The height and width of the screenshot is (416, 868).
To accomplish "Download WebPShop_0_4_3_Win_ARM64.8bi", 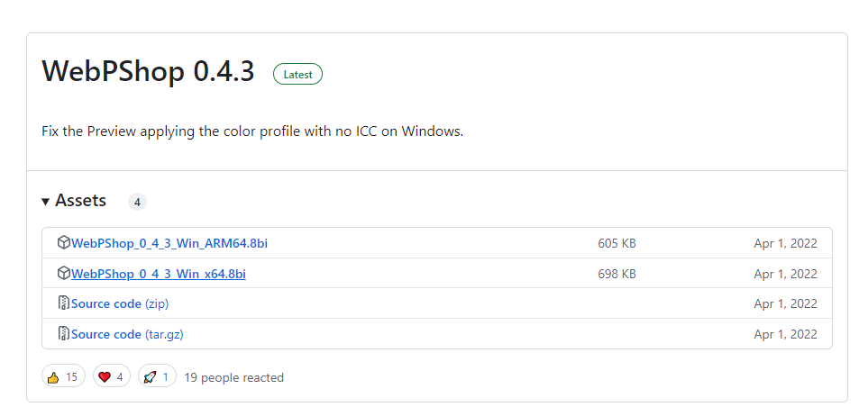I will (169, 243).
